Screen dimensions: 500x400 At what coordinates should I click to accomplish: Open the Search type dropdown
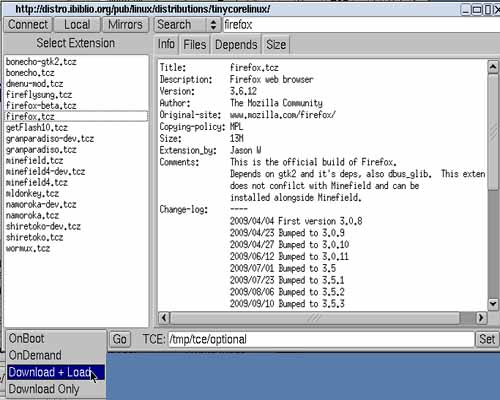(x=187, y=25)
